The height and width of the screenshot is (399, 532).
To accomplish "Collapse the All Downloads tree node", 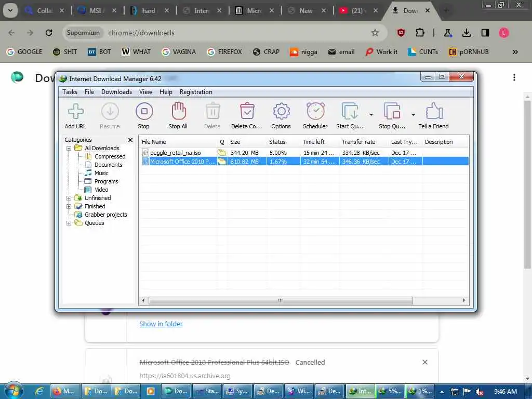I will pos(69,148).
